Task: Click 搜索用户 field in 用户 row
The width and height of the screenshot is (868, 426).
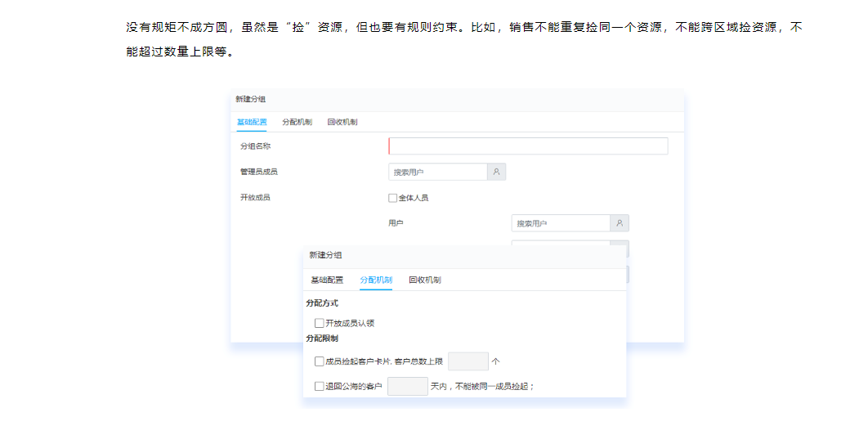Action: click(561, 223)
